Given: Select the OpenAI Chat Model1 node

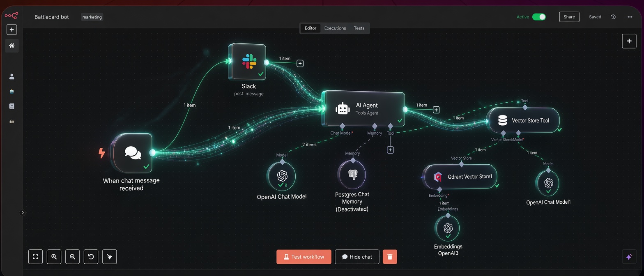Looking at the screenshot, I should [x=548, y=183].
